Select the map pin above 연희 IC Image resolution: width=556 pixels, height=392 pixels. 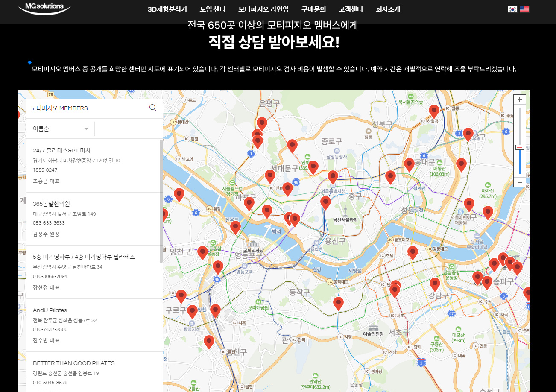point(270,176)
